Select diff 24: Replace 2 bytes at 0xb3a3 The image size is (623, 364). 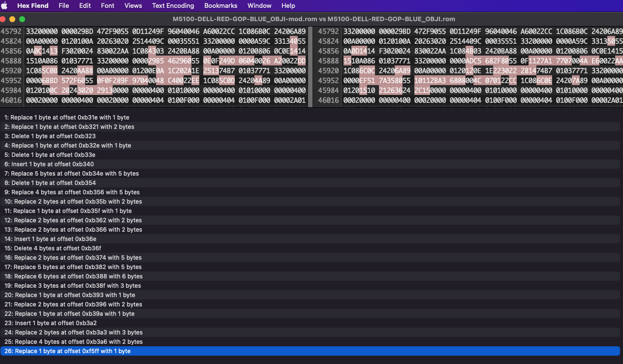pyautogui.click(x=310, y=333)
